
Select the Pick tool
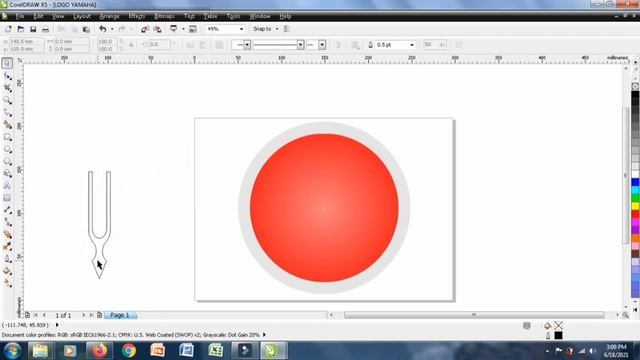pyautogui.click(x=7, y=63)
